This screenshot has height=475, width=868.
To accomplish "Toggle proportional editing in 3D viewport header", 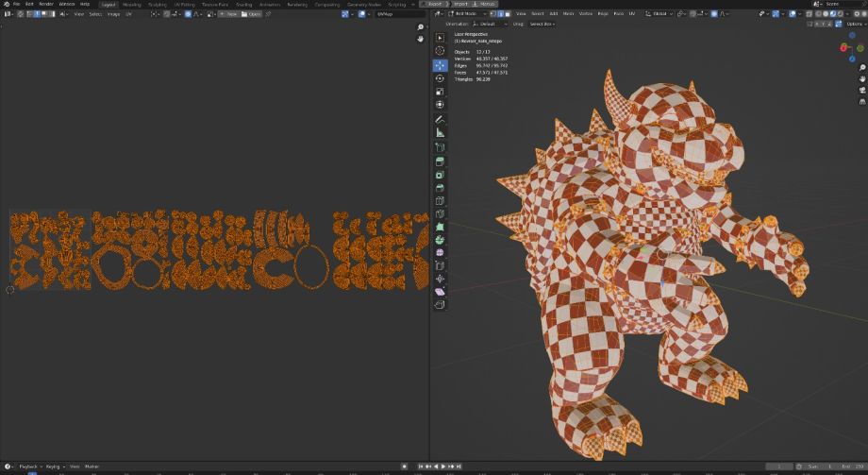I will [x=714, y=14].
